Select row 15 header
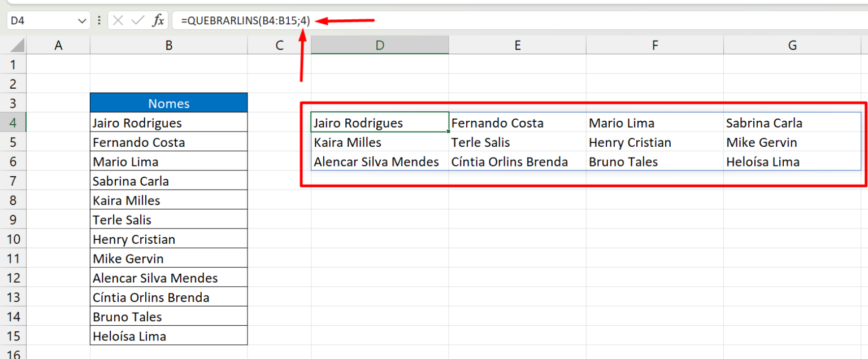The width and height of the screenshot is (868, 359). 12,335
